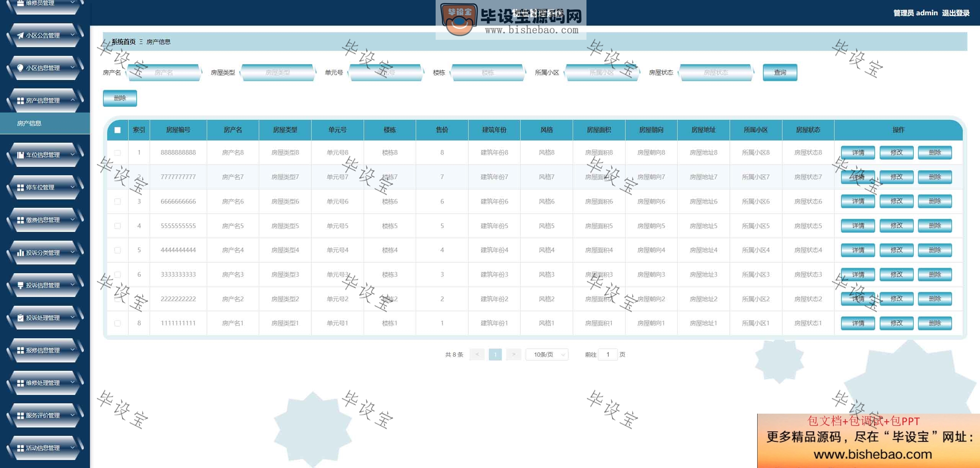The image size is (980, 468).
Task: Focus the 房产名 search field
Action: click(x=164, y=72)
